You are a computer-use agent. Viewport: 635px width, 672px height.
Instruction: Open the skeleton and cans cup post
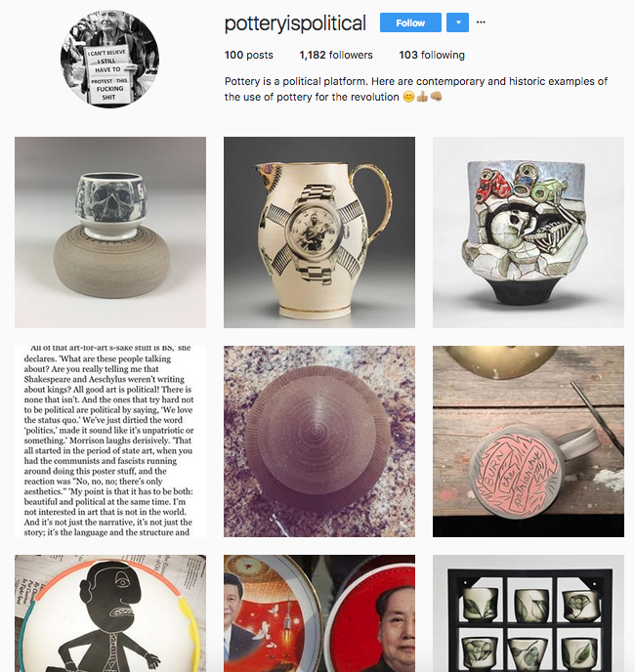point(529,232)
